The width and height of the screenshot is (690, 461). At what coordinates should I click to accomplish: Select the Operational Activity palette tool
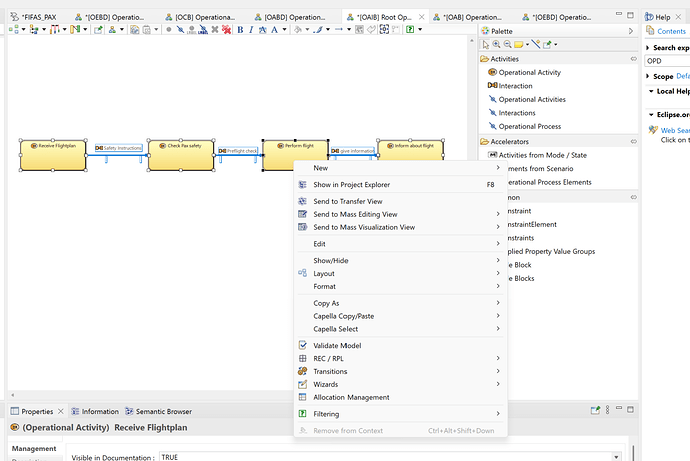click(531, 73)
